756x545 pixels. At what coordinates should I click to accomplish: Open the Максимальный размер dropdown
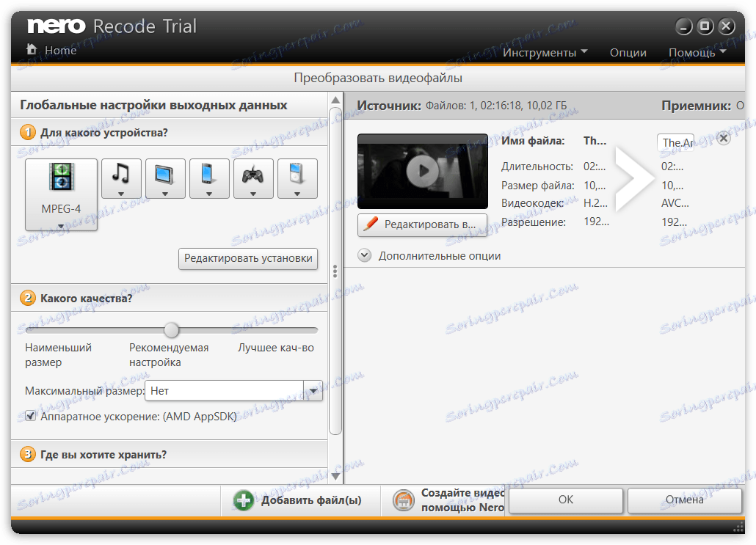[x=313, y=390]
